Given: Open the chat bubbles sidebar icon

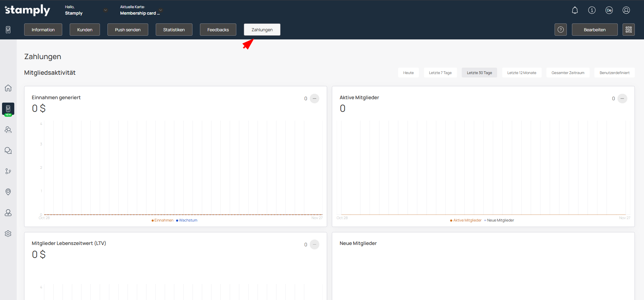Looking at the screenshot, I should pos(8,151).
